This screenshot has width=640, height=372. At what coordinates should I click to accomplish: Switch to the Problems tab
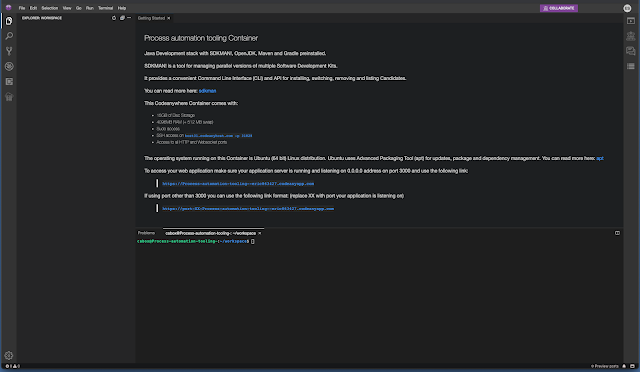click(x=146, y=233)
